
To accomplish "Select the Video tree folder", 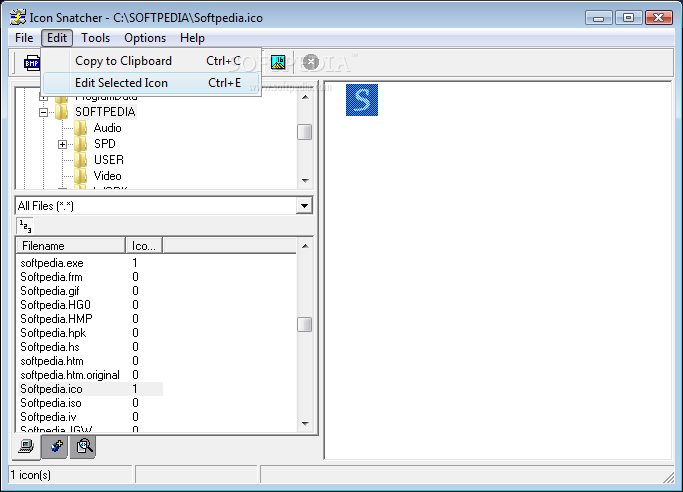I will (x=108, y=176).
